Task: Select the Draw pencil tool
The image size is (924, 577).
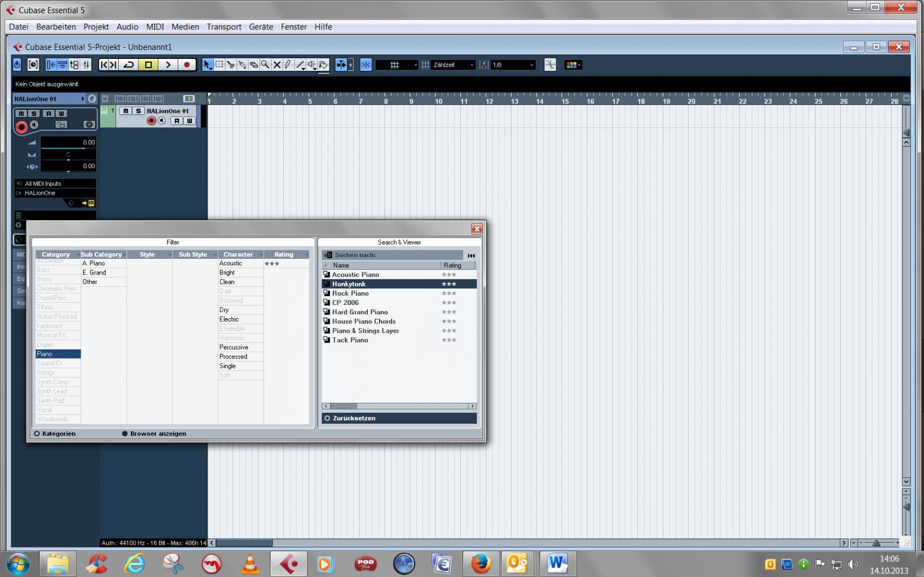Action: pos(288,65)
